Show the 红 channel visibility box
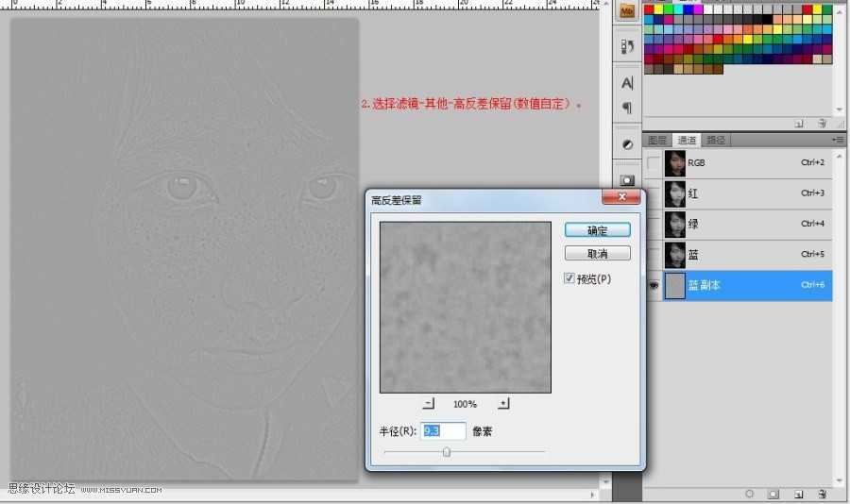Screen dimensions: 850x504 click(654, 193)
